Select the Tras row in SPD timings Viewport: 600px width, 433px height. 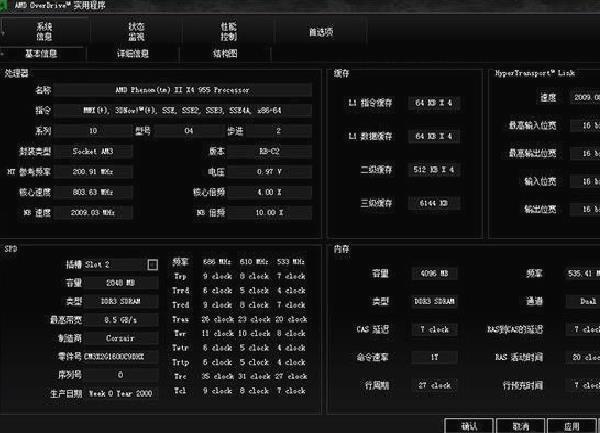click(240, 319)
